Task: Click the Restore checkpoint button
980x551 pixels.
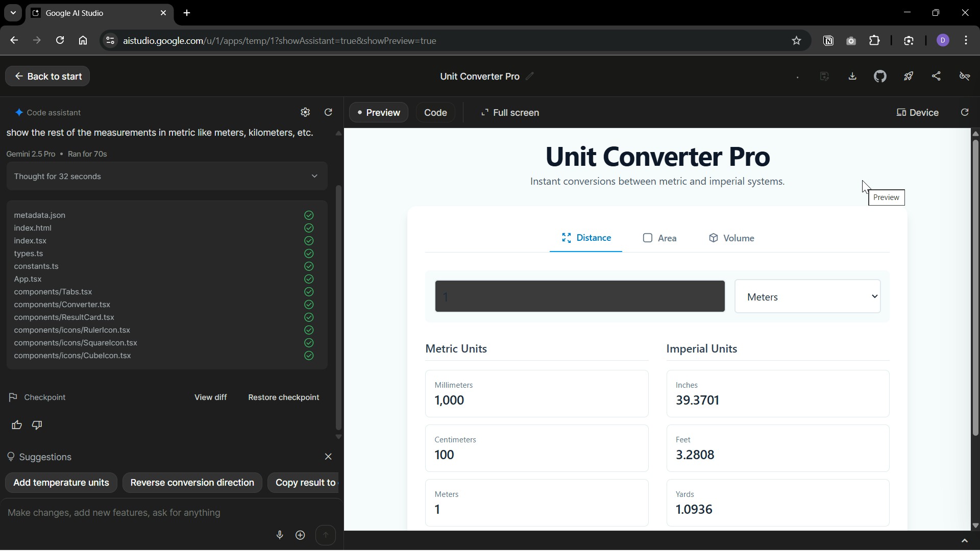Action: [283, 397]
